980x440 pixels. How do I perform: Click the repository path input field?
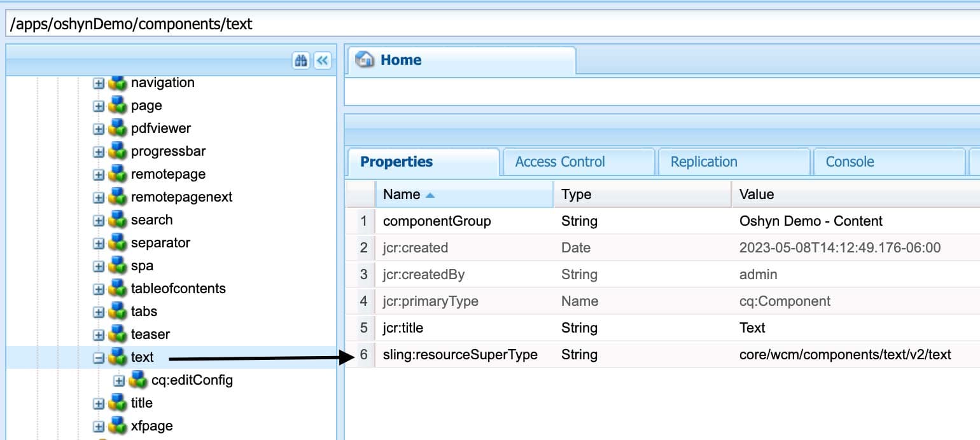pyautogui.click(x=490, y=24)
